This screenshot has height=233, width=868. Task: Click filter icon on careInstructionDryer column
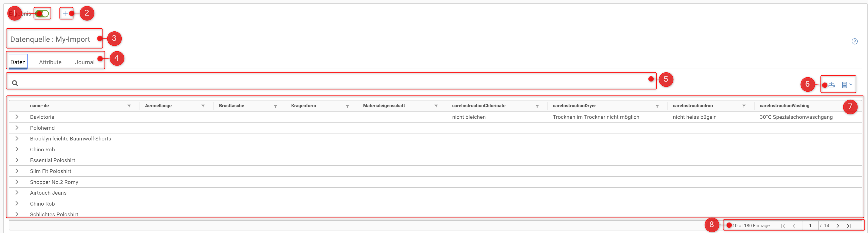(657, 106)
